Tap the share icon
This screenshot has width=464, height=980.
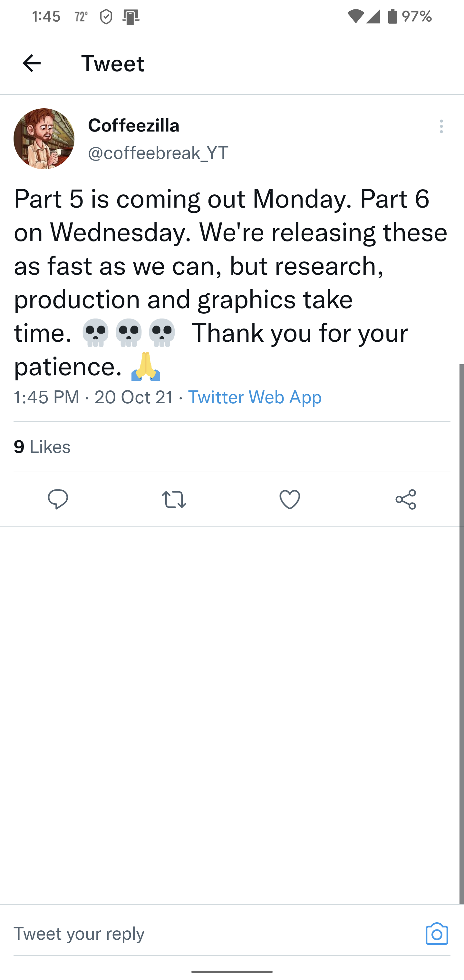406,499
